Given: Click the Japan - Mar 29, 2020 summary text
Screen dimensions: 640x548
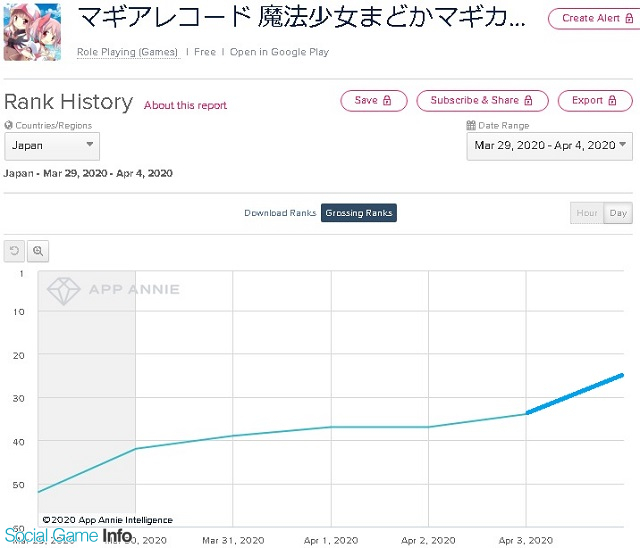Looking at the screenshot, I should (88, 173).
